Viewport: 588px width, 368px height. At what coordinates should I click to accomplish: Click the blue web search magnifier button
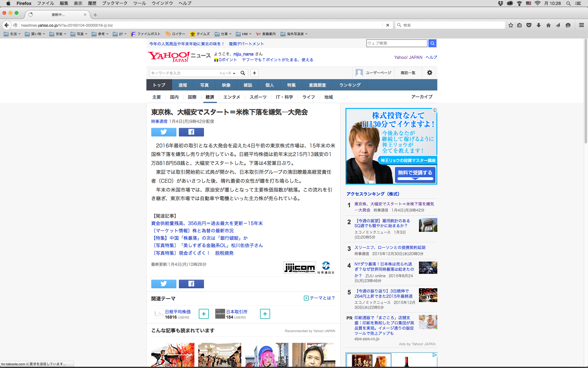point(432,43)
